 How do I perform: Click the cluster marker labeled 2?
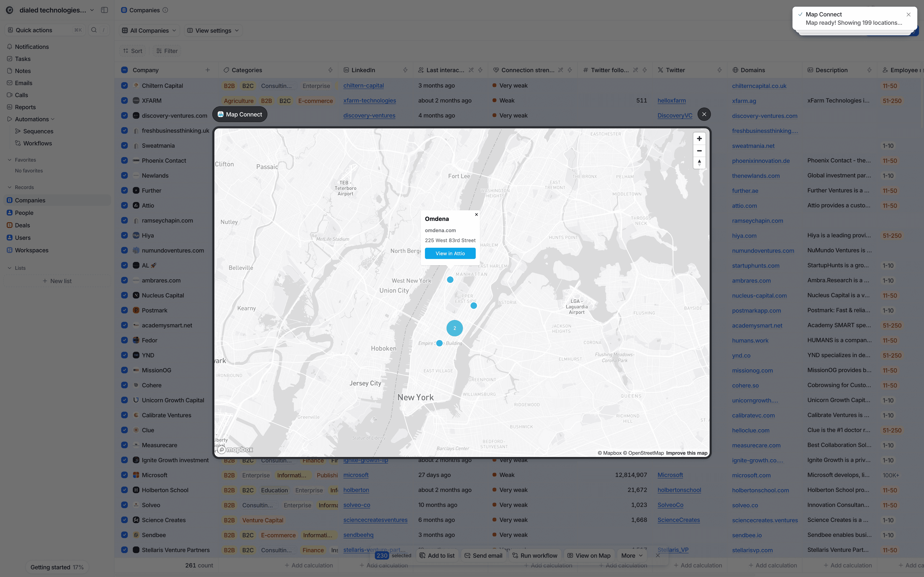click(x=454, y=328)
